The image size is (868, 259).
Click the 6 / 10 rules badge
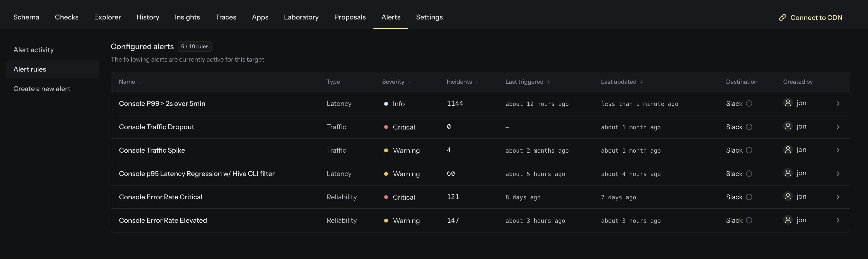[x=195, y=46]
